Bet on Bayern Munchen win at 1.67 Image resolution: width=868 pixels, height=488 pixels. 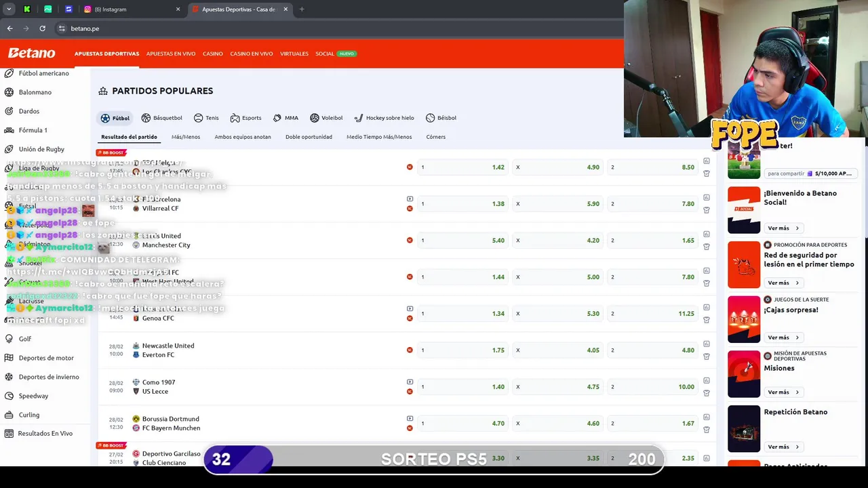click(653, 424)
